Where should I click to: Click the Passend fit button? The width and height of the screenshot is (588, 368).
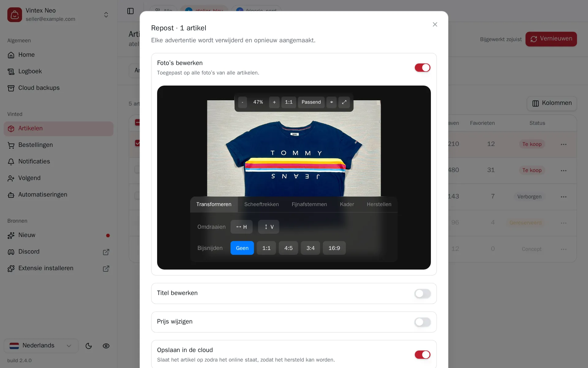coord(311,102)
